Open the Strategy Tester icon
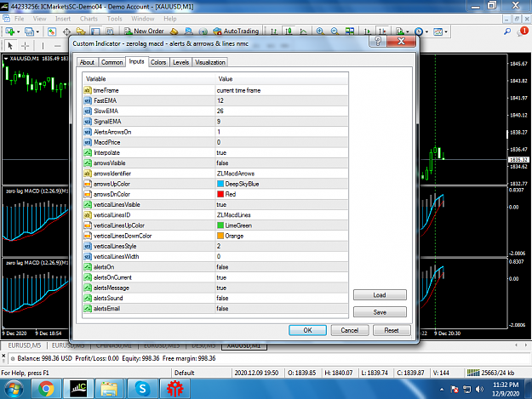532x399 pixels. click(110, 31)
